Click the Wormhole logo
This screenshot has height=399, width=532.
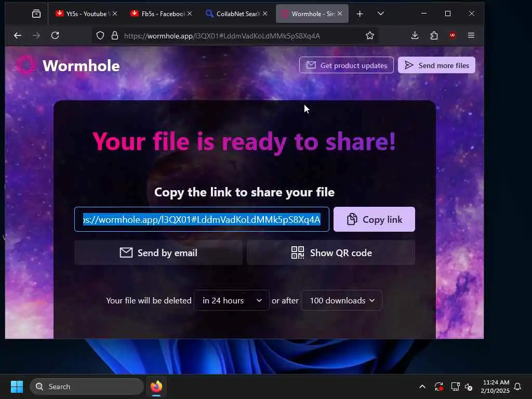[26, 64]
